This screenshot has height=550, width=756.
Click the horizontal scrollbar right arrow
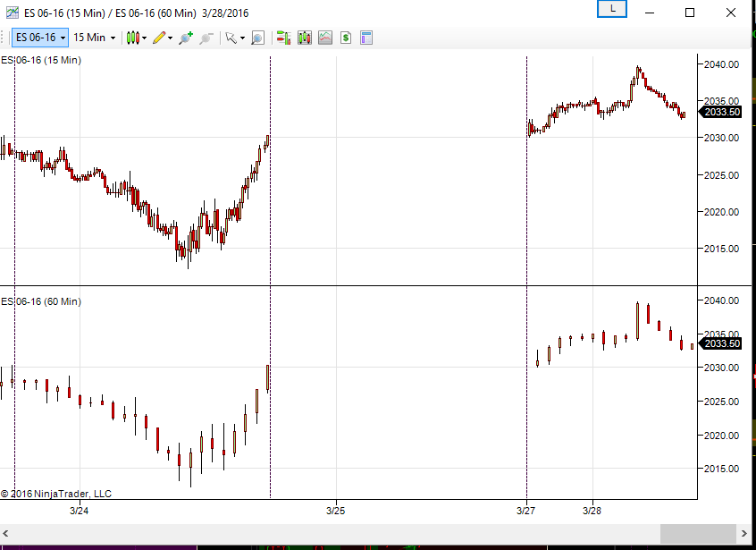tap(744, 533)
